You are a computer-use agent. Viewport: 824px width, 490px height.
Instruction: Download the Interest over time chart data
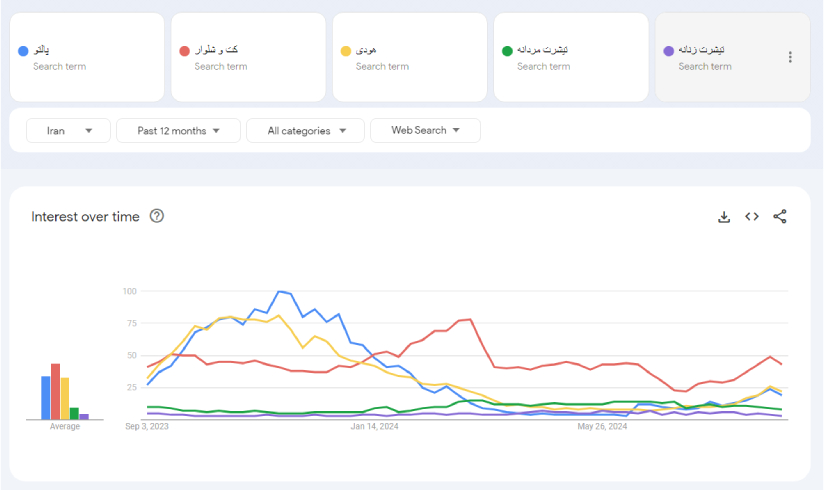[x=724, y=217]
